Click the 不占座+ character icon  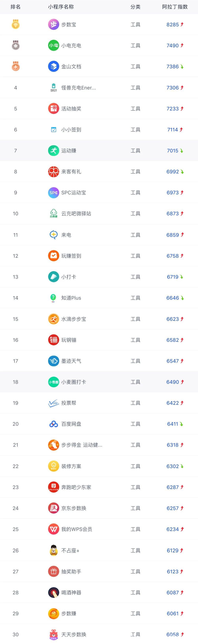53,551
